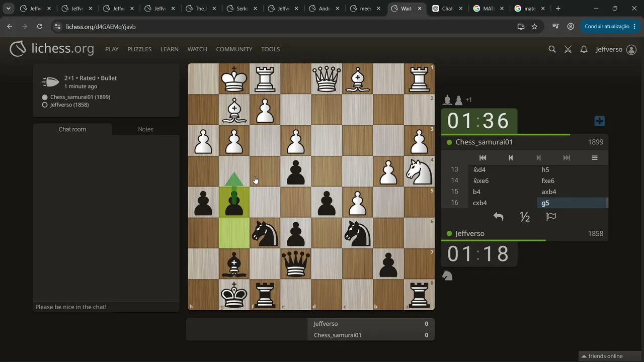Click the white queen on d1
The image size is (644, 362).
pyautogui.click(x=327, y=79)
